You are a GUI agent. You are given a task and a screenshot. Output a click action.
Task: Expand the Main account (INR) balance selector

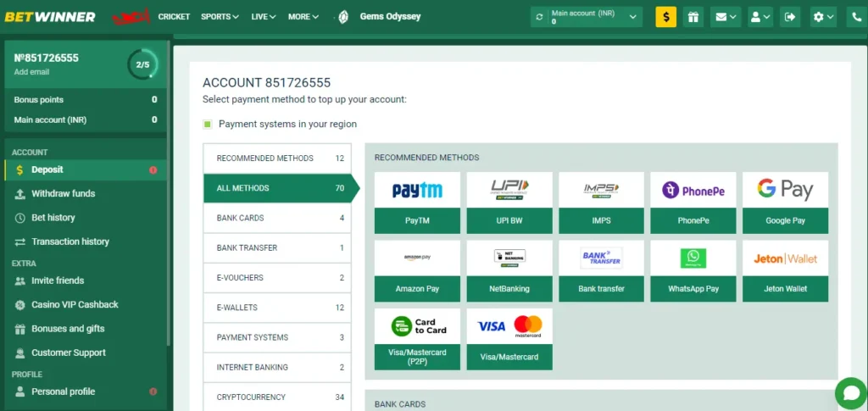point(587,17)
